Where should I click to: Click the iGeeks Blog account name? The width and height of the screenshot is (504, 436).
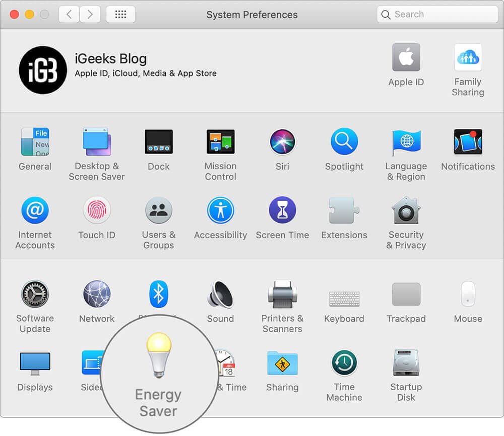pyautogui.click(x=111, y=59)
